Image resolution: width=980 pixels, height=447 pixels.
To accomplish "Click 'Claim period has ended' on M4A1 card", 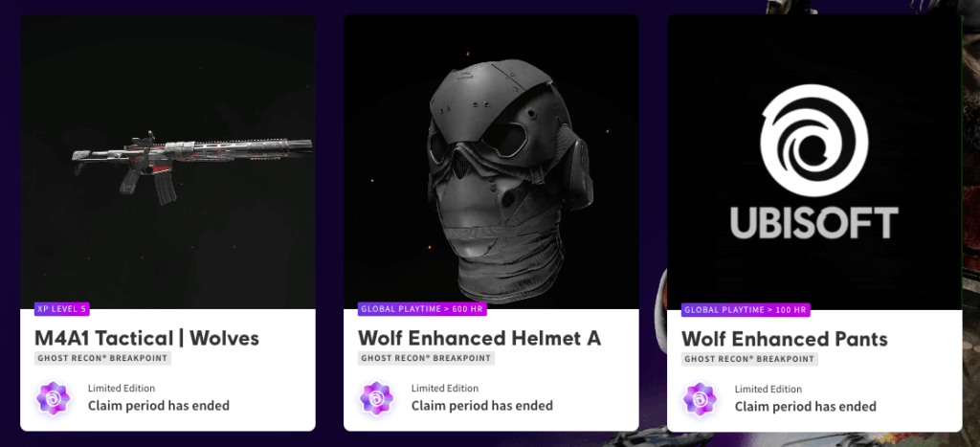I will point(159,406).
